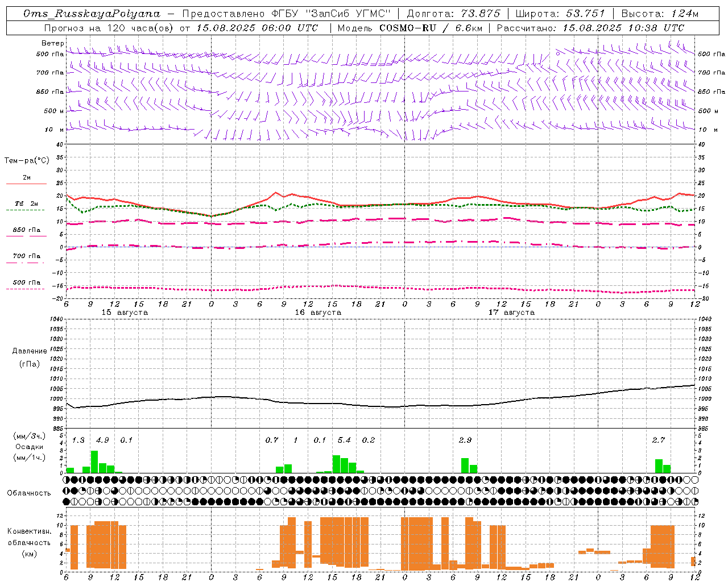The height and width of the screenshot is (582, 728).
Task: Click the elevation text Высота: 124м
Action: coord(660,14)
